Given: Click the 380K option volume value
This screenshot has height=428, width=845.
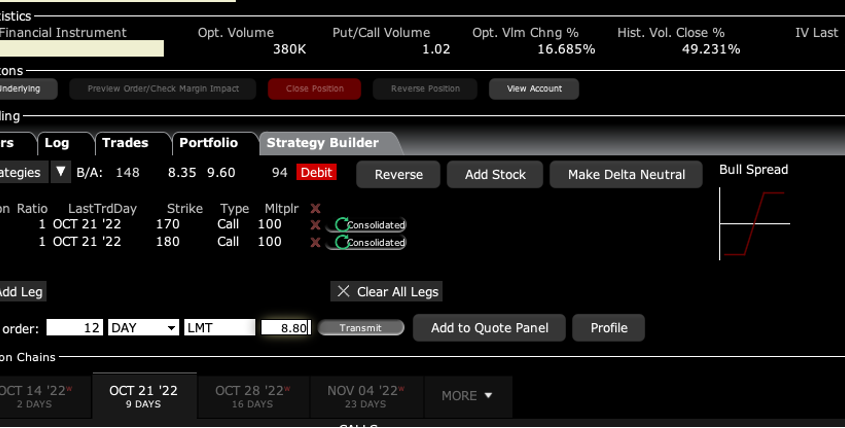Looking at the screenshot, I should coord(289,49).
